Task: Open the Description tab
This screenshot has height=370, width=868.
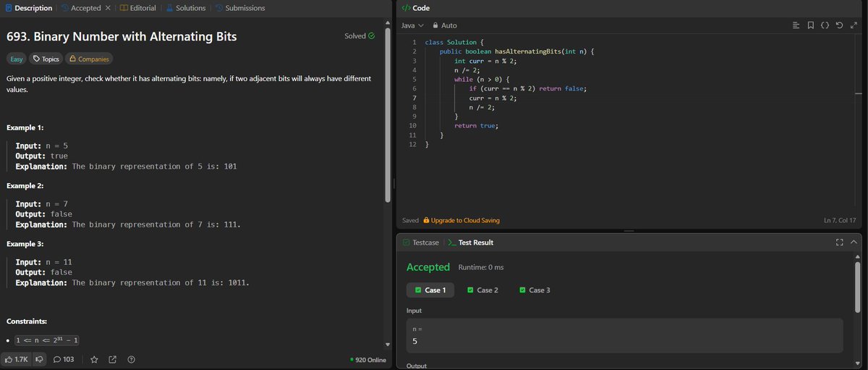Action: pyautogui.click(x=29, y=8)
